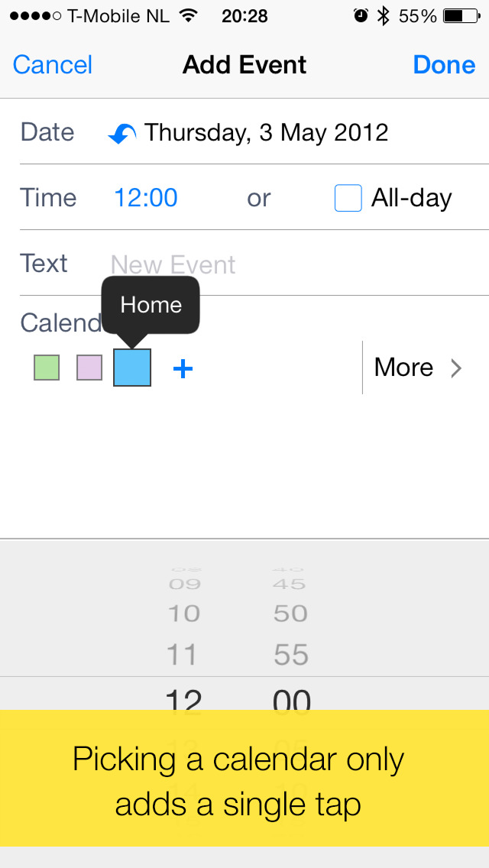Tap the 12:00 time value
This screenshot has height=868, width=489.
pyautogui.click(x=146, y=199)
